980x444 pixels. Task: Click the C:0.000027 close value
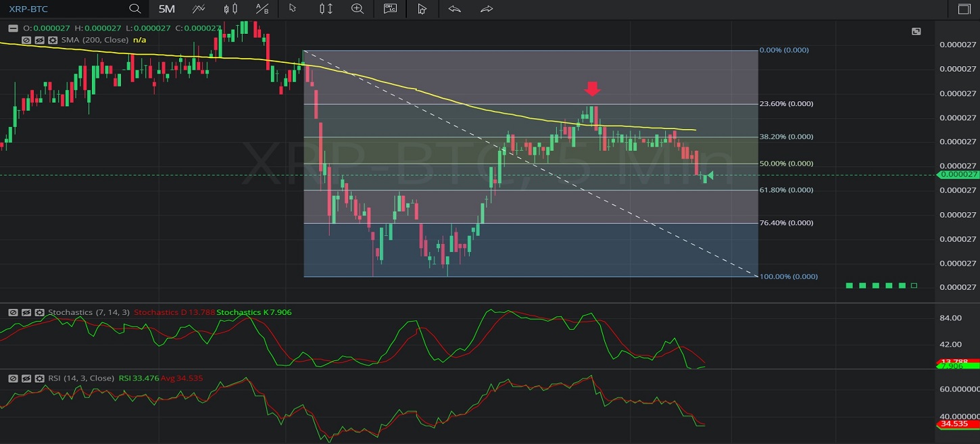197,28
